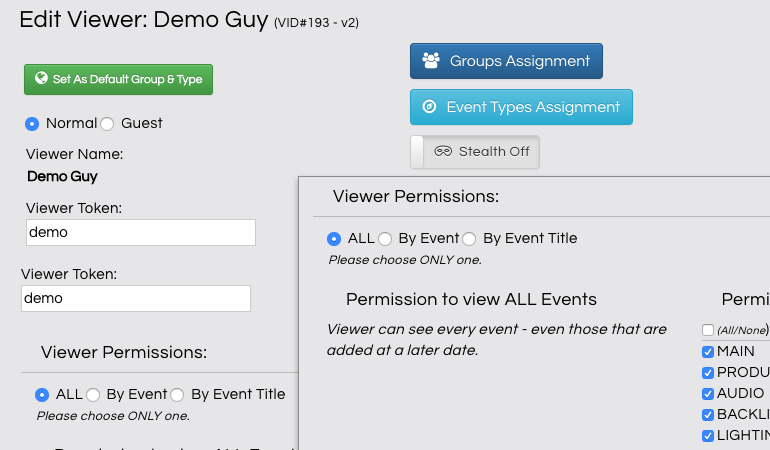Choose By Event Title in the popup panel

pyautogui.click(x=469, y=239)
